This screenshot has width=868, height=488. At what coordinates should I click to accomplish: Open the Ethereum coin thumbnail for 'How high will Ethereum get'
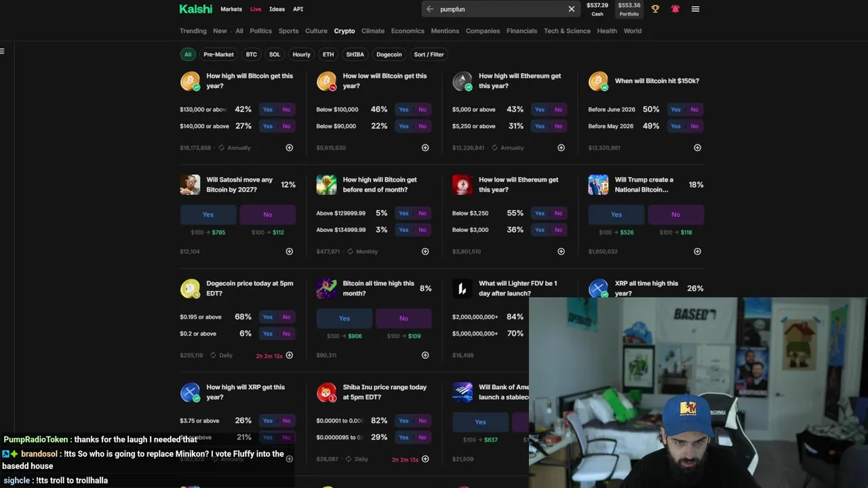[462, 81]
